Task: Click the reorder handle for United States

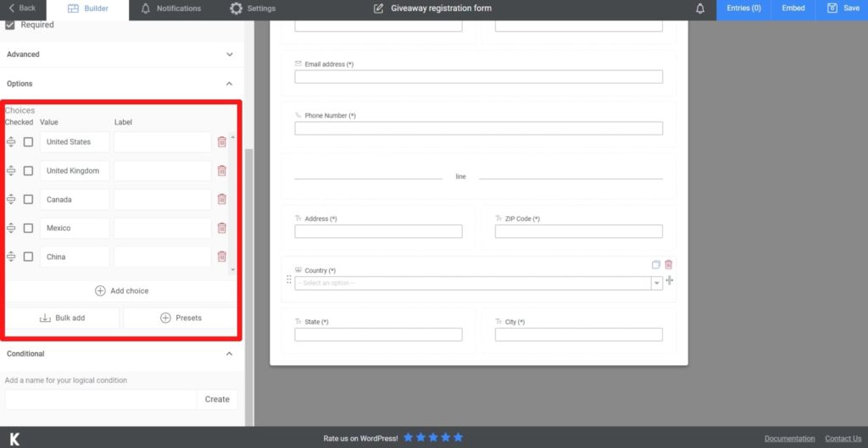Action: [x=11, y=142]
